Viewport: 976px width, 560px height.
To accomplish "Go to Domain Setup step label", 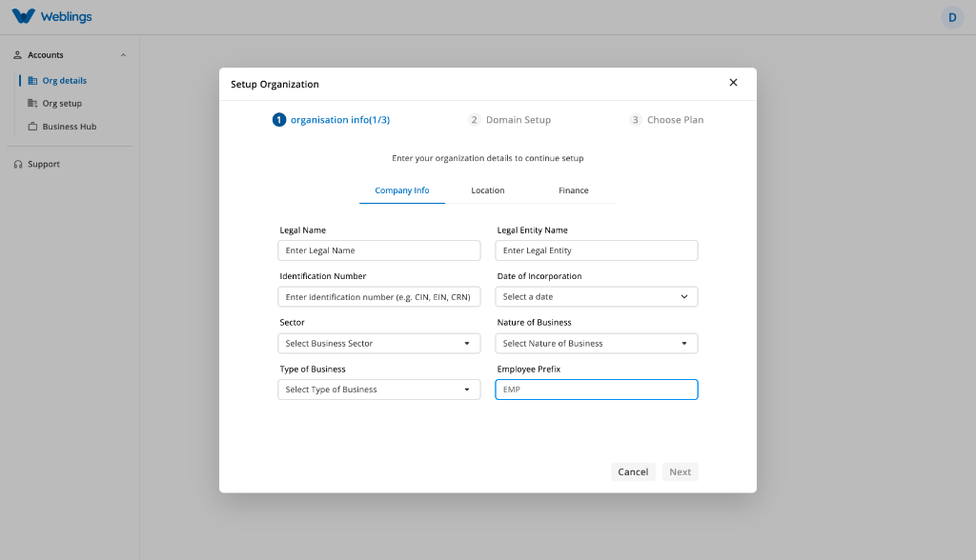I will pyautogui.click(x=518, y=119).
